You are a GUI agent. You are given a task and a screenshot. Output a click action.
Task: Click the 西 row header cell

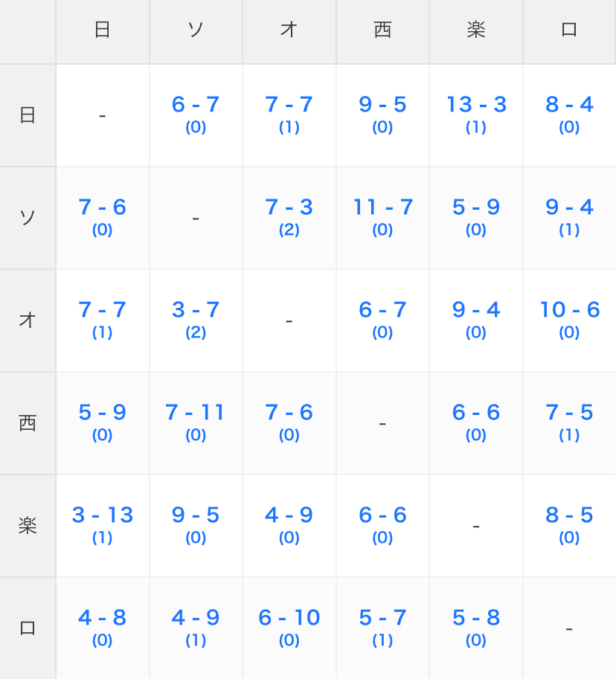click(x=28, y=423)
